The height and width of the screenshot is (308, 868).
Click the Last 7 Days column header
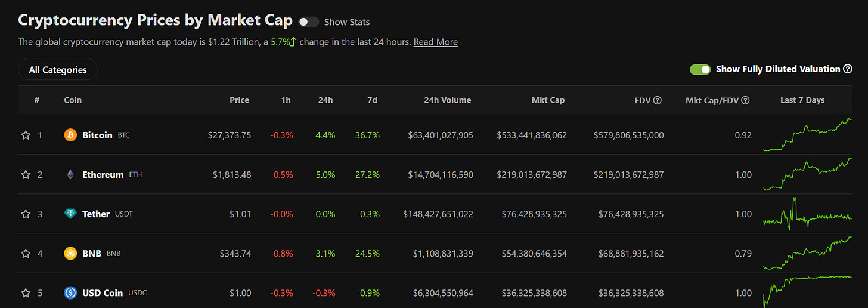[x=802, y=100]
